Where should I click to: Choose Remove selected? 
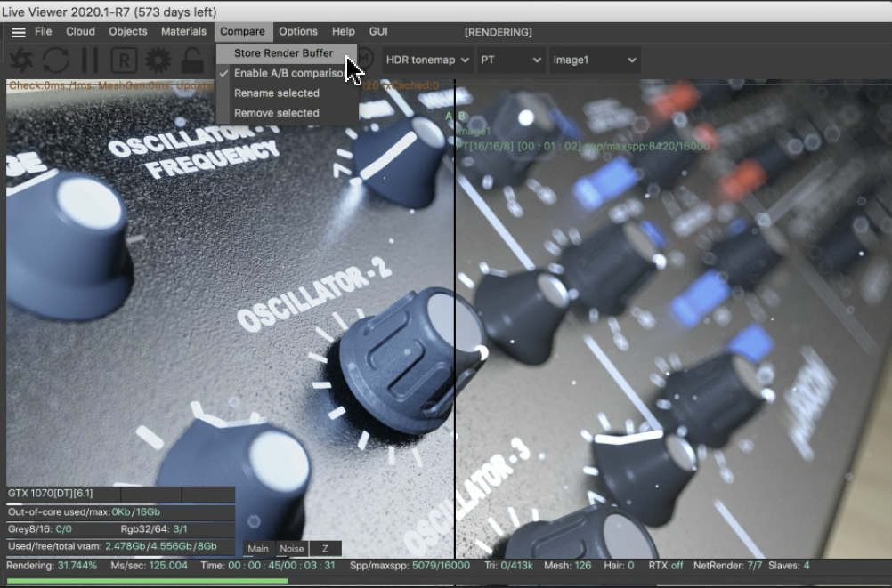click(287, 113)
